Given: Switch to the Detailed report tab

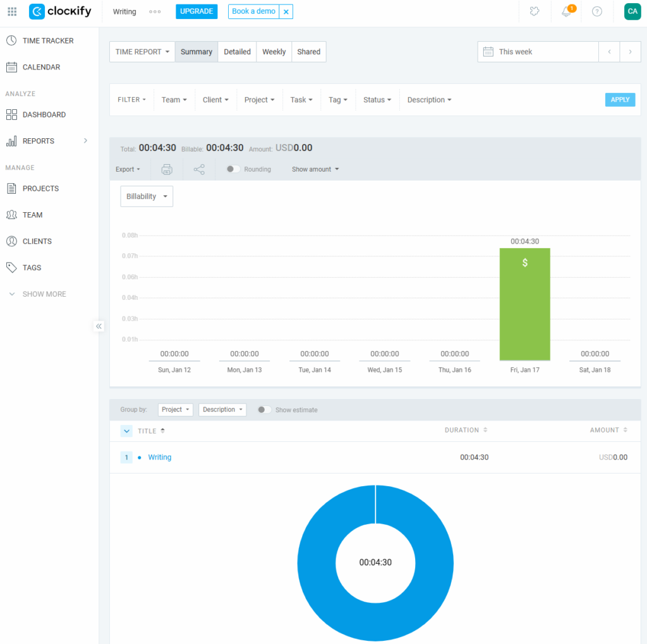Looking at the screenshot, I should pyautogui.click(x=237, y=52).
